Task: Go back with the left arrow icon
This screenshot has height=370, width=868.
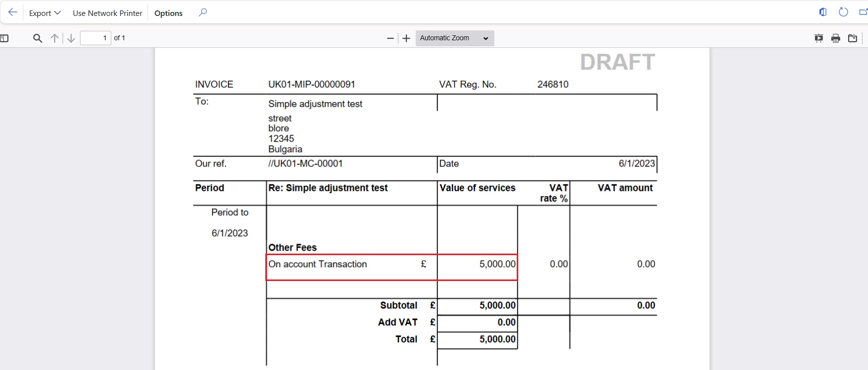Action: click(12, 12)
